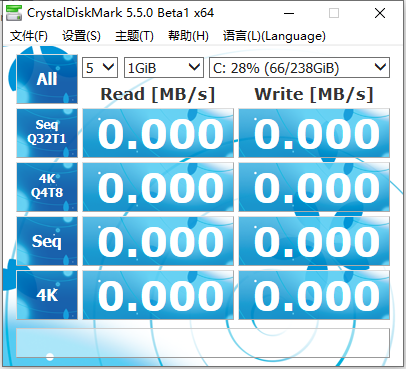Close the CrystalDiskMark window
Image resolution: width=406 pixels, height=369 pixels.
point(380,13)
